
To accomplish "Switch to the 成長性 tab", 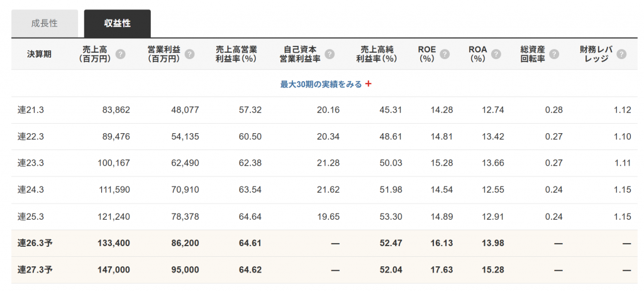I will click(x=45, y=23).
